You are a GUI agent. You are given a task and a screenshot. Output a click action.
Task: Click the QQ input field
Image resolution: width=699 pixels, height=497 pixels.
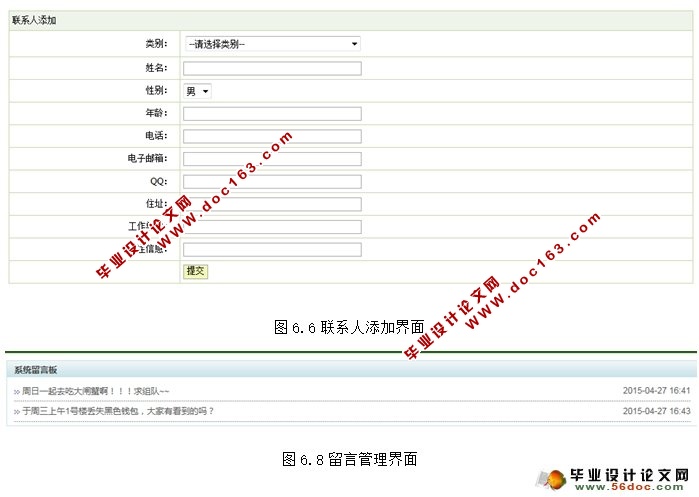(272, 182)
